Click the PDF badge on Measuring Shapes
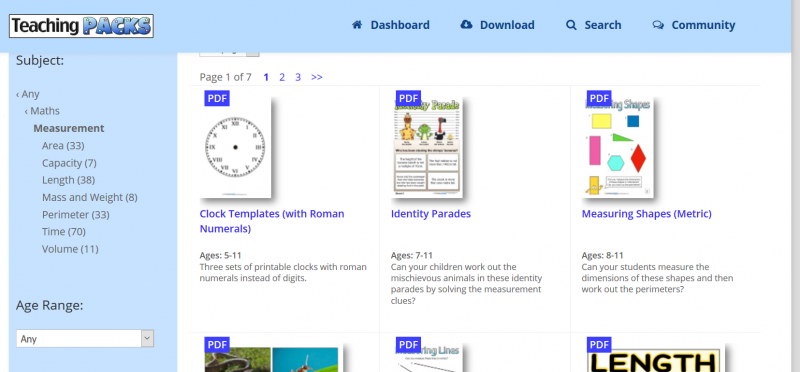The image size is (800, 372). 599,98
